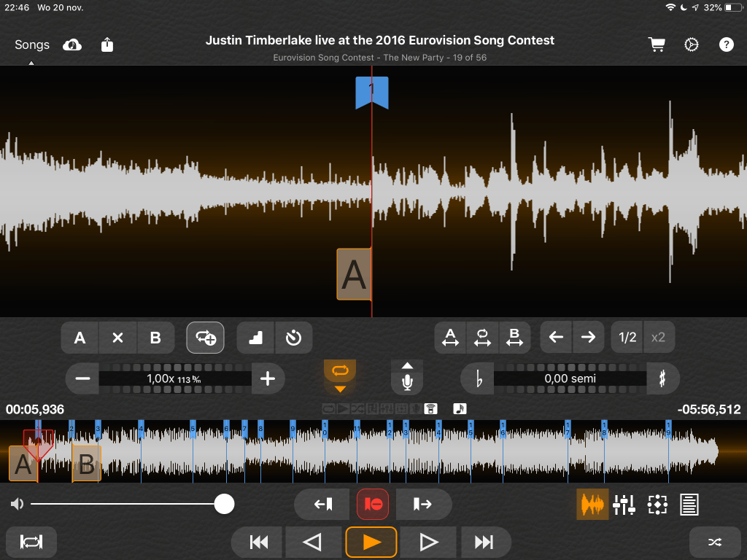Increase playback speed with plus button
This screenshot has width=747, height=560.
click(x=268, y=378)
